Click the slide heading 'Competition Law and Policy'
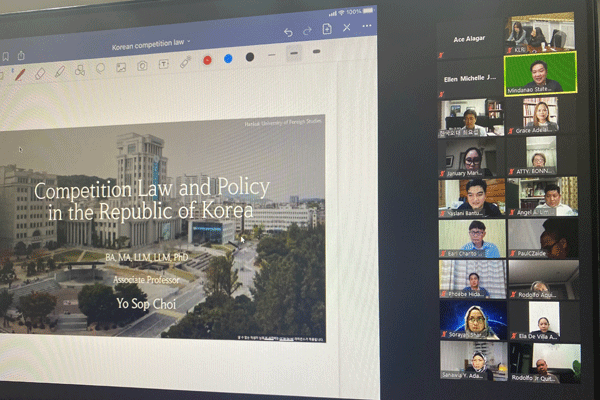This screenshot has height=400, width=600. tap(152, 189)
